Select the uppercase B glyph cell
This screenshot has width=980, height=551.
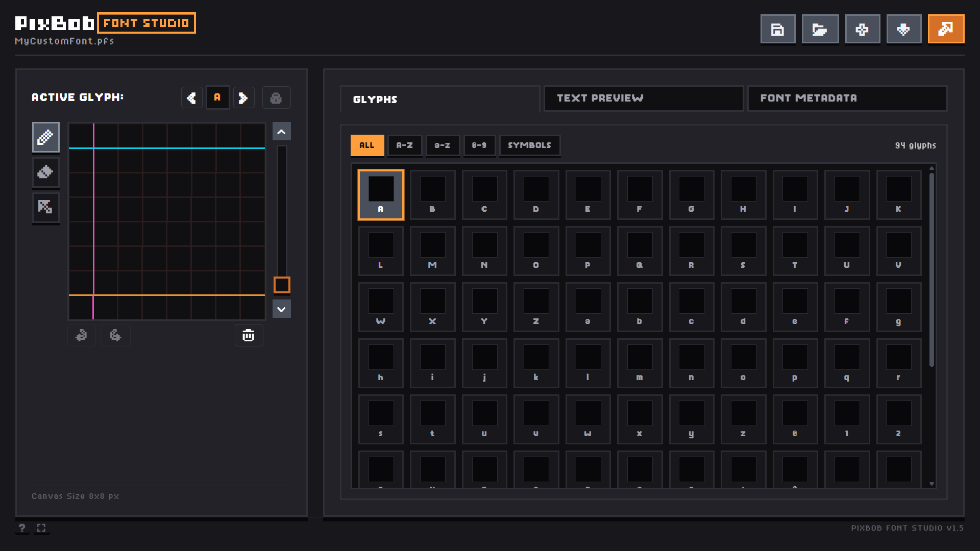coord(432,195)
